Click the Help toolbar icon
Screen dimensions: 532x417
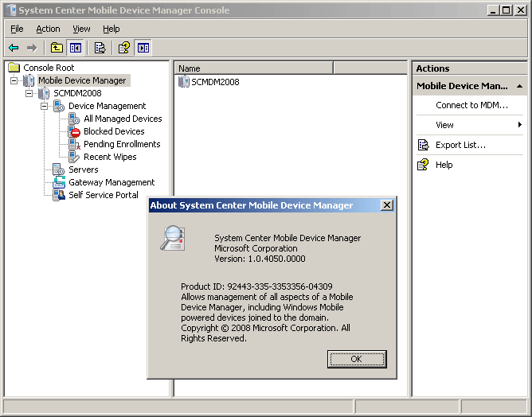point(124,48)
